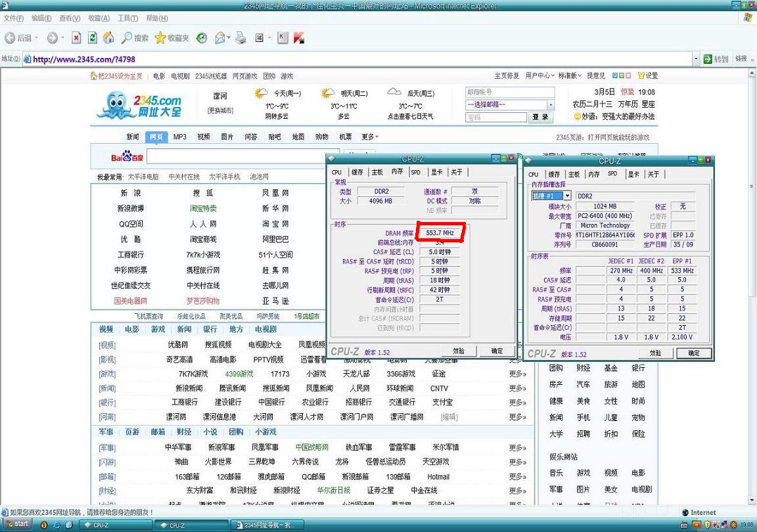Click the IE page vertical scrollbar
The height and width of the screenshot is (532, 757).
[x=752, y=287]
